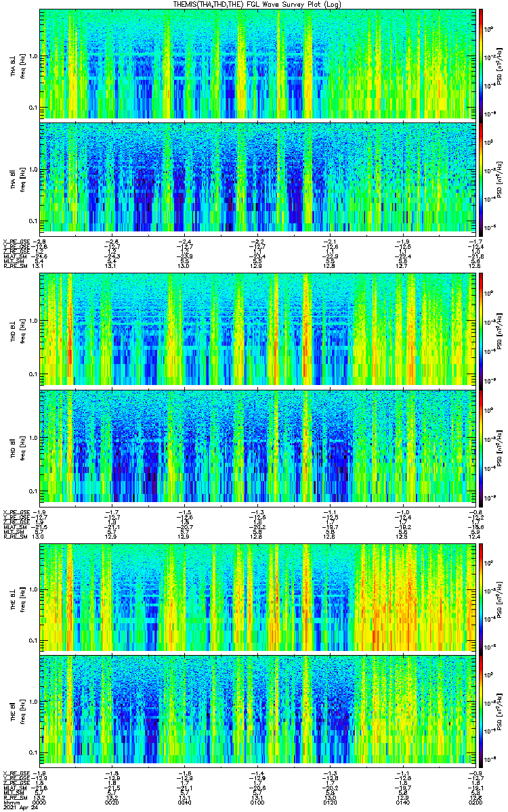
Task: Click the R_RE_SM row label under THD panels
Action: [x=16, y=535]
